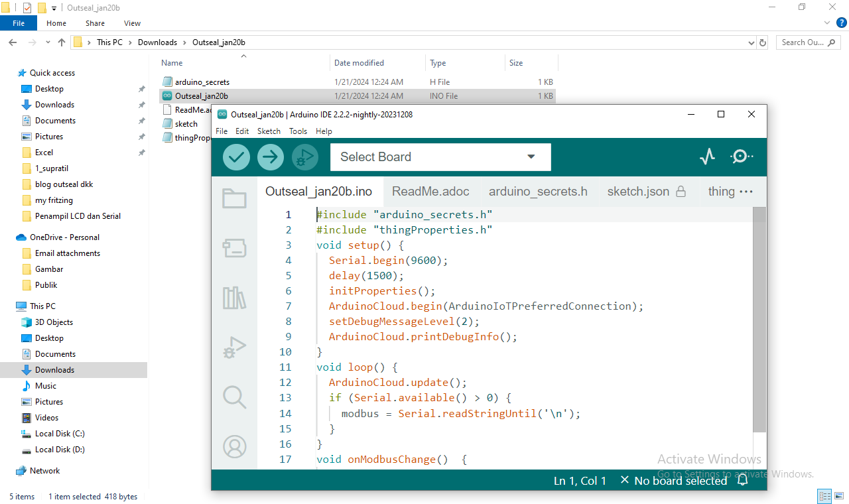The image size is (849, 504).
Task: Open the Serial Monitor magnifier icon
Action: tap(742, 157)
